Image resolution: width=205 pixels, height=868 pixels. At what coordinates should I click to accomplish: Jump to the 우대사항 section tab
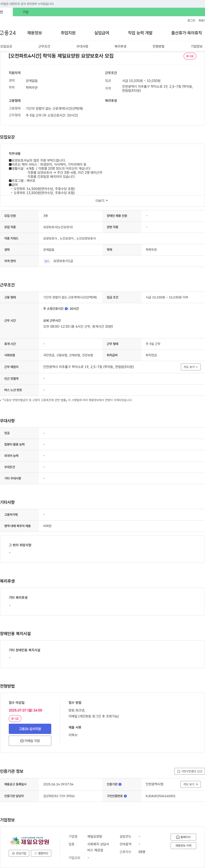(82, 46)
